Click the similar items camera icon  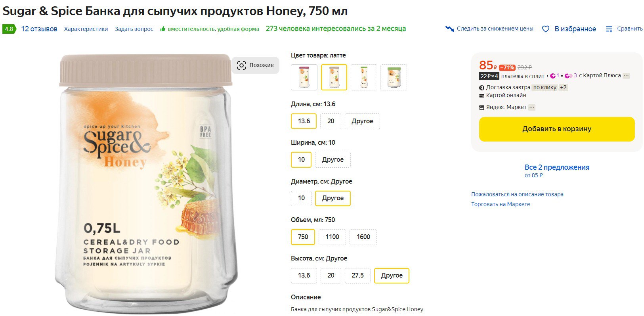pos(241,65)
